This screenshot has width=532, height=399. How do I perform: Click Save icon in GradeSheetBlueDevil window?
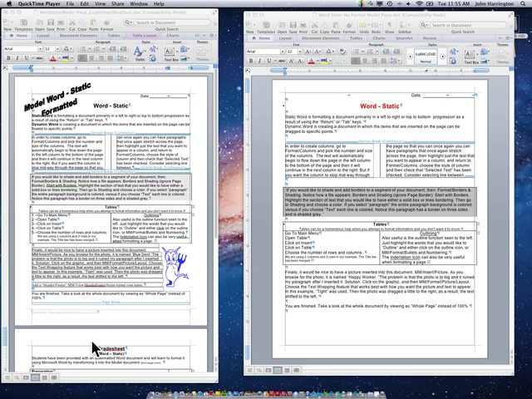click(x=51, y=22)
